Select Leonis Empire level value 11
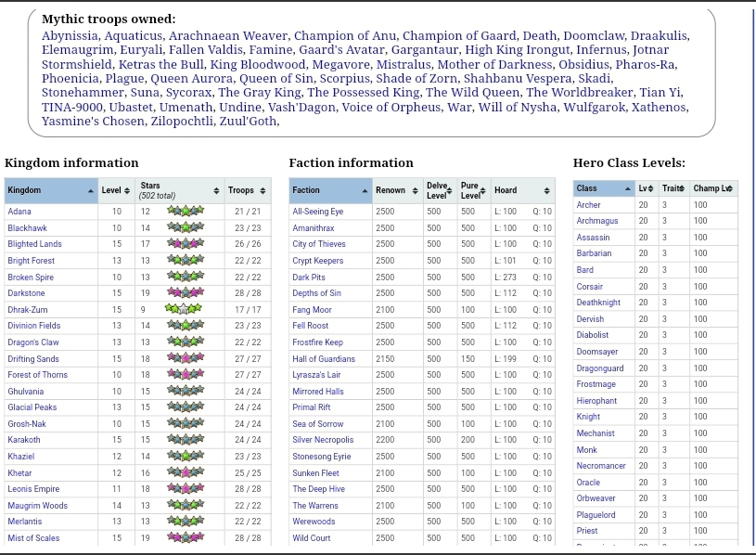Image resolution: width=756 pixels, height=555 pixels. click(x=117, y=489)
